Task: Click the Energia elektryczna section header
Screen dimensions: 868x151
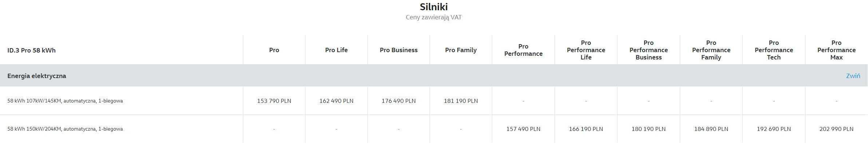Action: [x=37, y=76]
